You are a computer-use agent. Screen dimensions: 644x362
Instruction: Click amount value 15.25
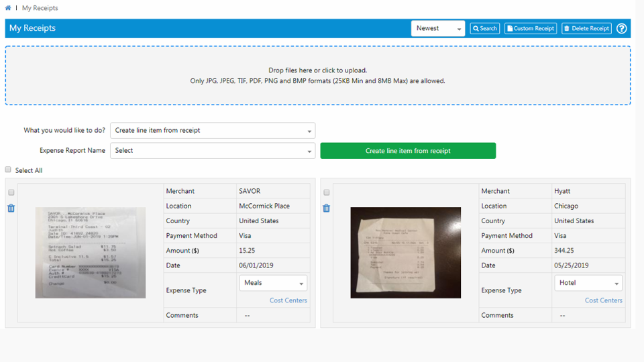click(247, 250)
